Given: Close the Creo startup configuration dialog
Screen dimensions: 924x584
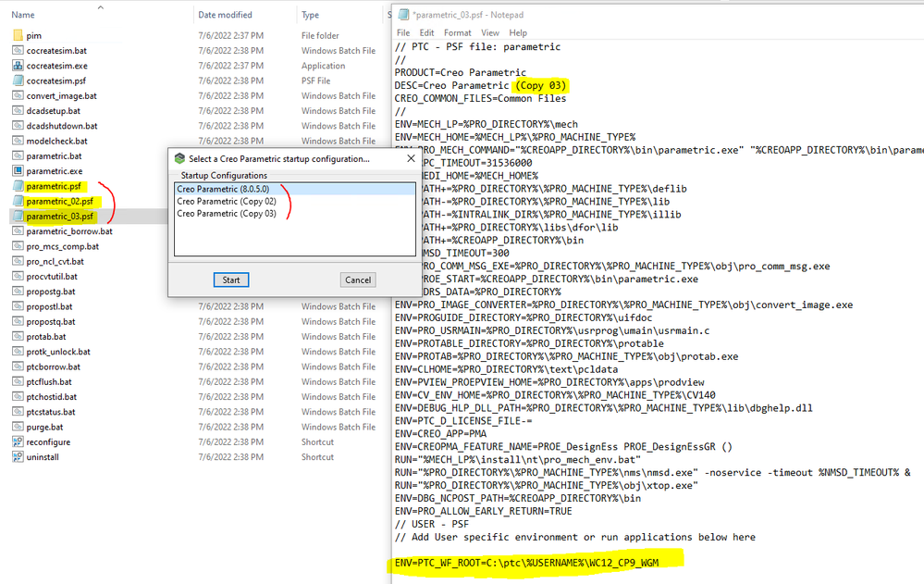Looking at the screenshot, I should [x=411, y=158].
